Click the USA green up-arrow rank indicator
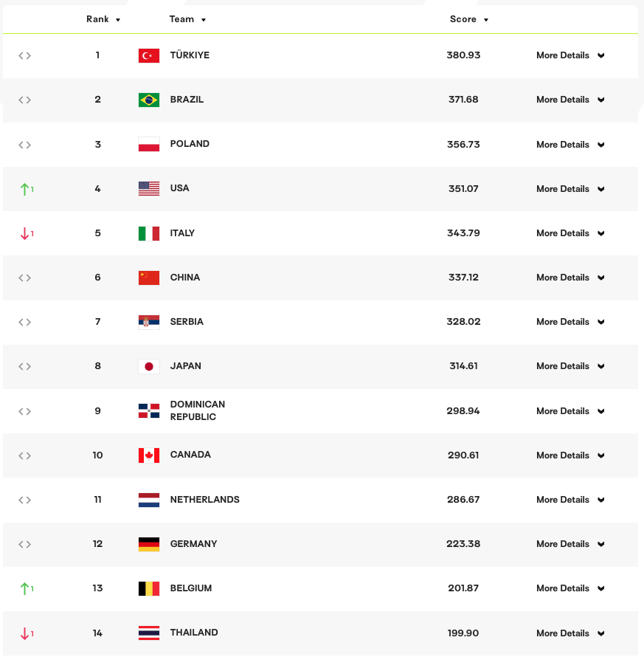Image resolution: width=644 pixels, height=657 pixels. pos(26,189)
